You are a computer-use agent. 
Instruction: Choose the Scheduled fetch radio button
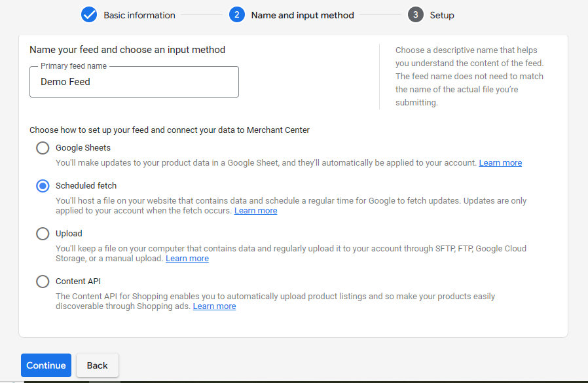point(43,186)
